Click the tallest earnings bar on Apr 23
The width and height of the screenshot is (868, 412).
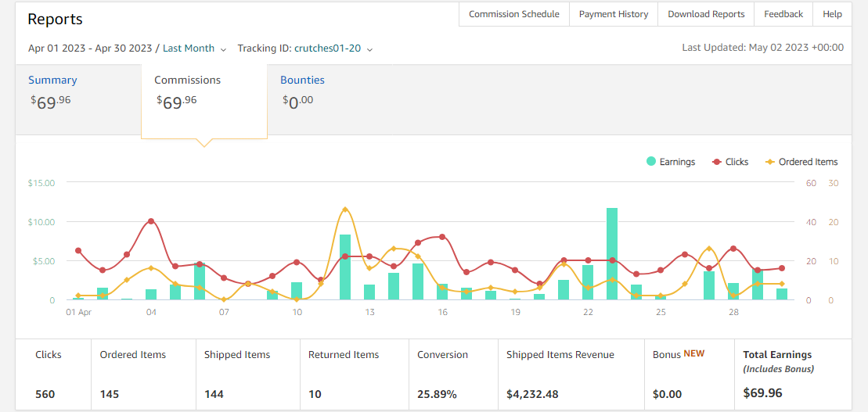point(612,254)
